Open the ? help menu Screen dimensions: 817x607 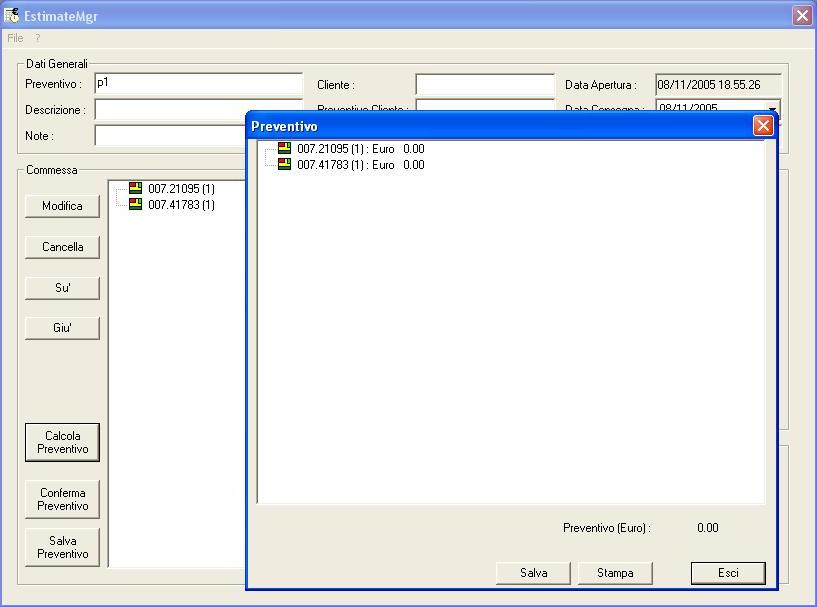click(x=38, y=38)
